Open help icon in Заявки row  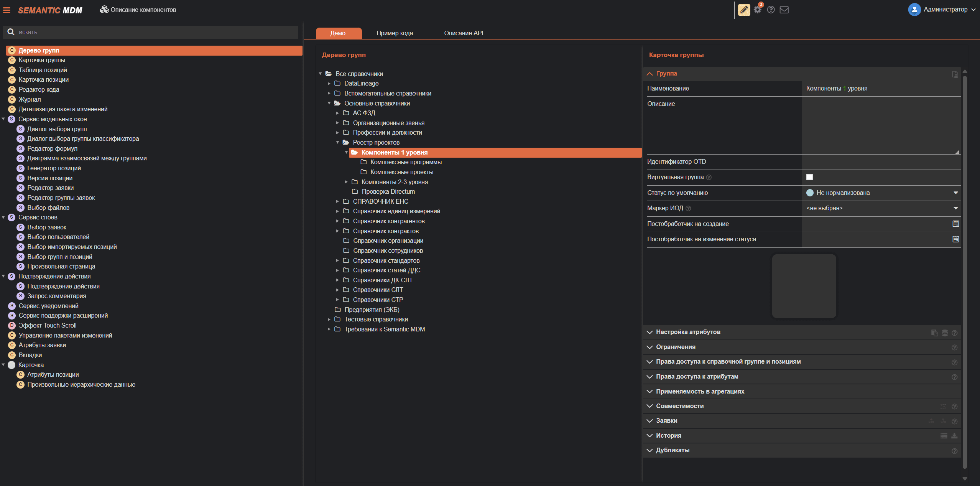click(955, 421)
